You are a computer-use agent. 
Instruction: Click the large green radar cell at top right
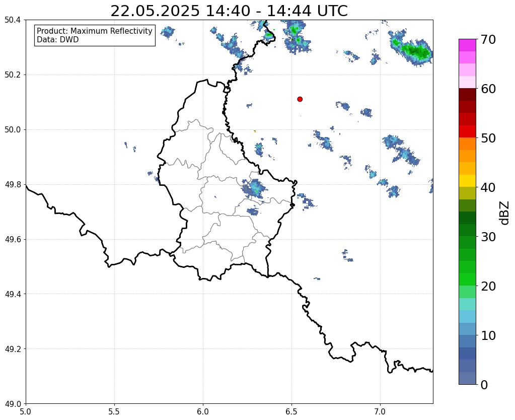coord(415,51)
